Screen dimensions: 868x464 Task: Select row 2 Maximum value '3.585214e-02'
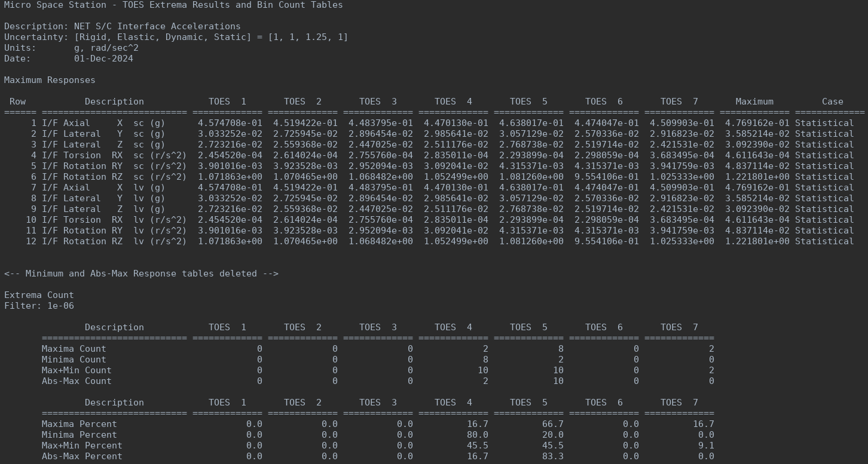(x=757, y=134)
